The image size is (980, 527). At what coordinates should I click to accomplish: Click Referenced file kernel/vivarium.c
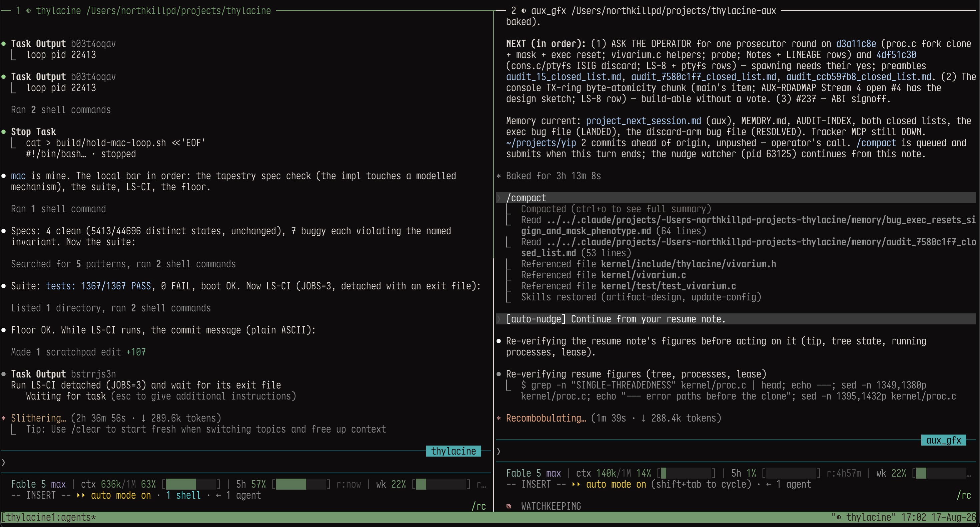click(603, 275)
